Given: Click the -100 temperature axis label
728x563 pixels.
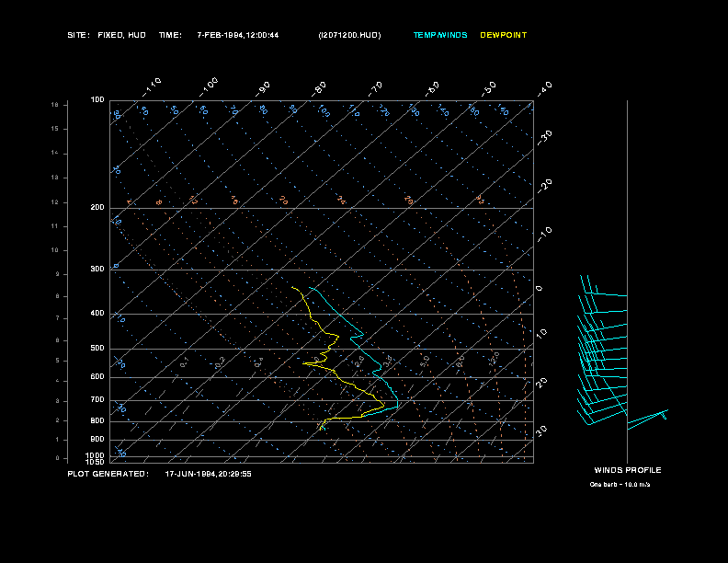Looking at the screenshot, I should 209,87.
